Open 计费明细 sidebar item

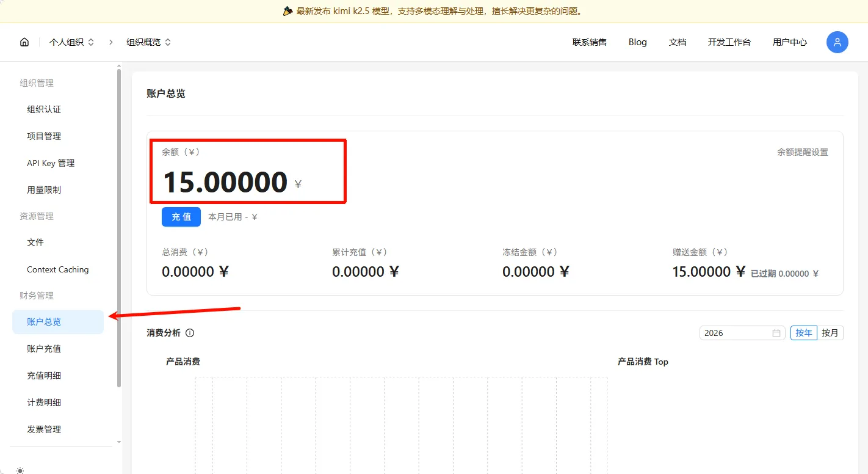click(44, 403)
